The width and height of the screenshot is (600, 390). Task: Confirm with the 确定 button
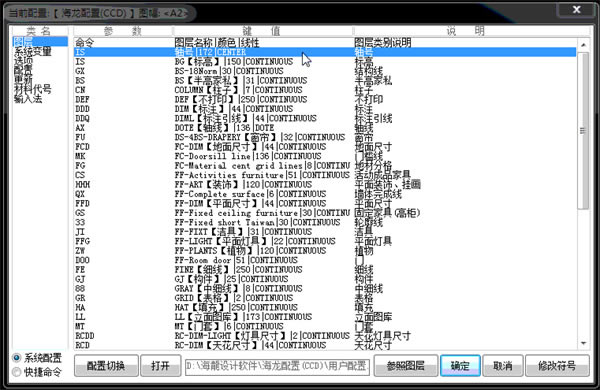pos(460,366)
